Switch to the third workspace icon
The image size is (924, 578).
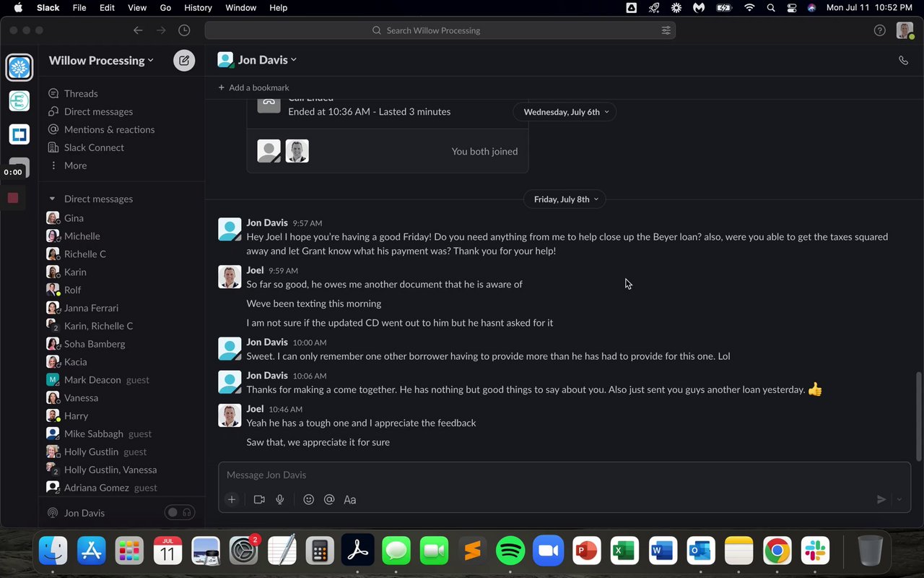(x=19, y=134)
